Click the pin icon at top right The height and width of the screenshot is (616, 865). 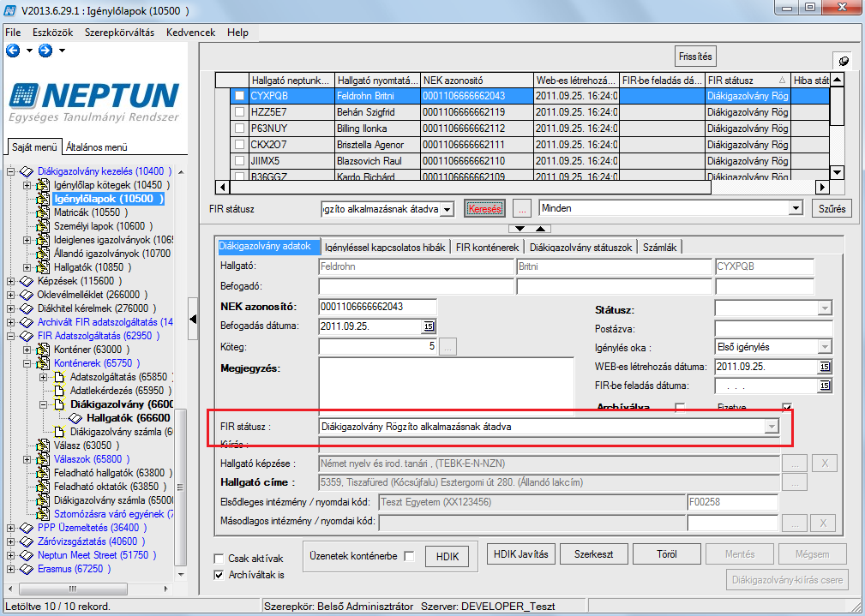pos(843,61)
